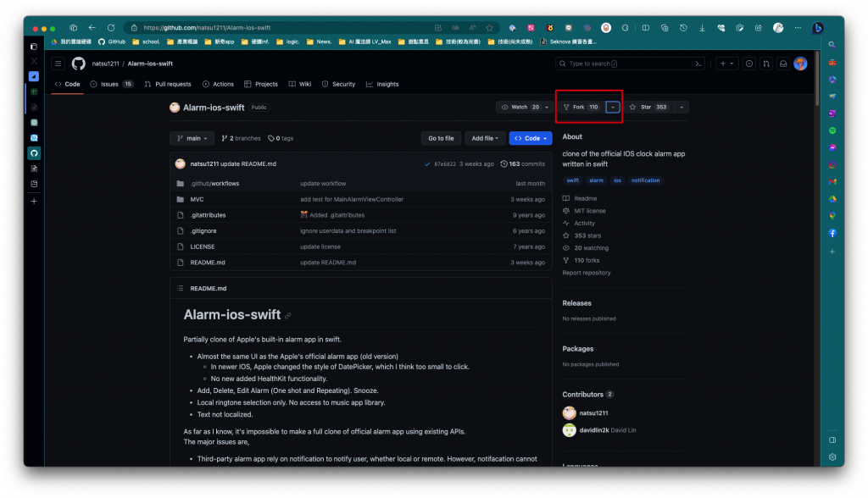This screenshot has height=498, width=868.
Task: Open commit 87e6822 hash link
Action: 444,163
